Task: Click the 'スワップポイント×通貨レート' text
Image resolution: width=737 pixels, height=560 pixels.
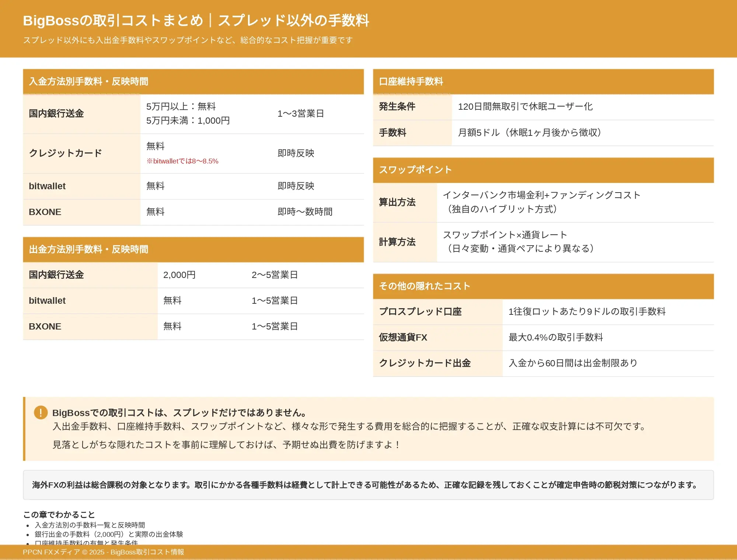Action: tap(505, 235)
